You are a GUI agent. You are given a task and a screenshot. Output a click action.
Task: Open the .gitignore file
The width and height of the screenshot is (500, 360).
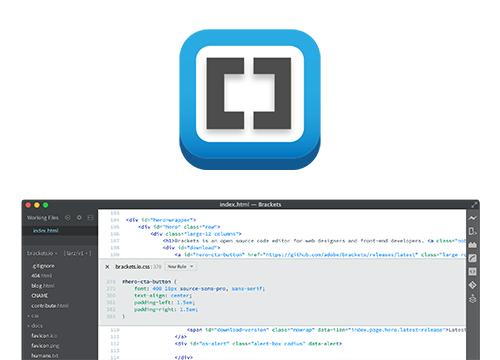click(43, 266)
